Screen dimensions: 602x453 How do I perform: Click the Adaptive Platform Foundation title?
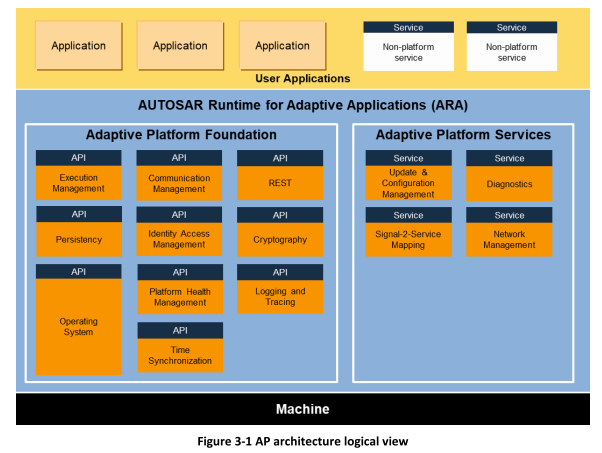pyautogui.click(x=181, y=135)
